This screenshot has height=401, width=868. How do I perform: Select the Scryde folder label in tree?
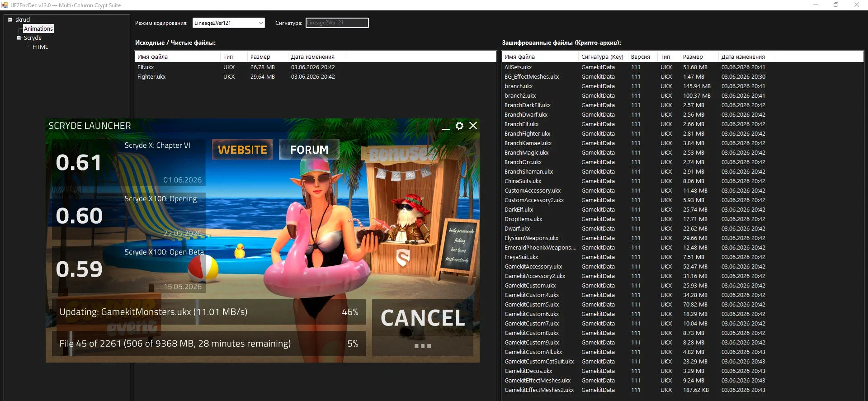[33, 38]
